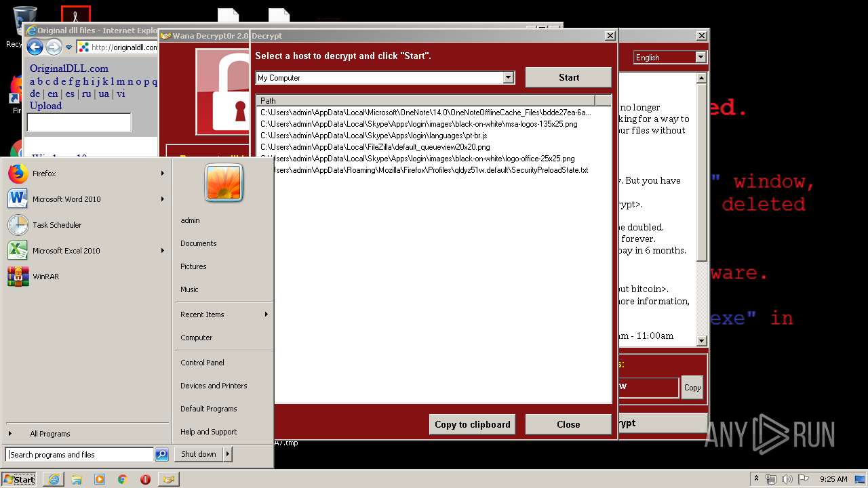Select the OneNoteOfflineCache_Files path row
Viewport: 868px width, 488px height.
(425, 113)
